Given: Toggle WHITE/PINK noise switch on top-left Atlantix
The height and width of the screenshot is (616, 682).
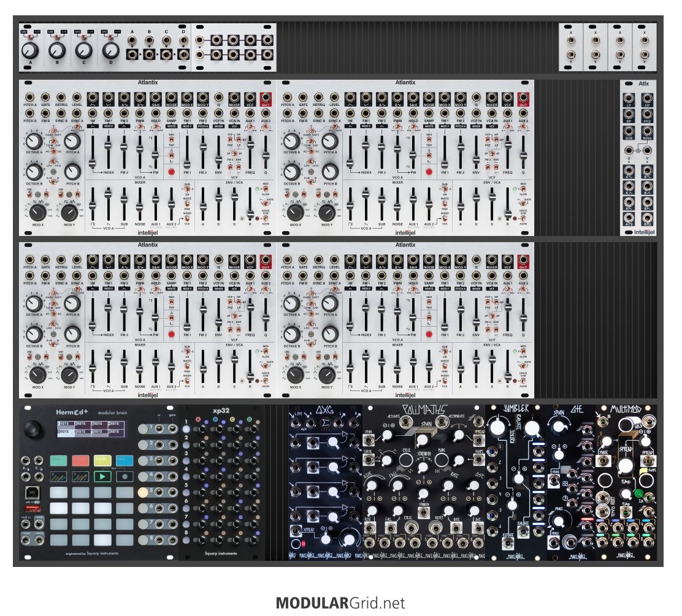Looking at the screenshot, I should click(x=187, y=203).
